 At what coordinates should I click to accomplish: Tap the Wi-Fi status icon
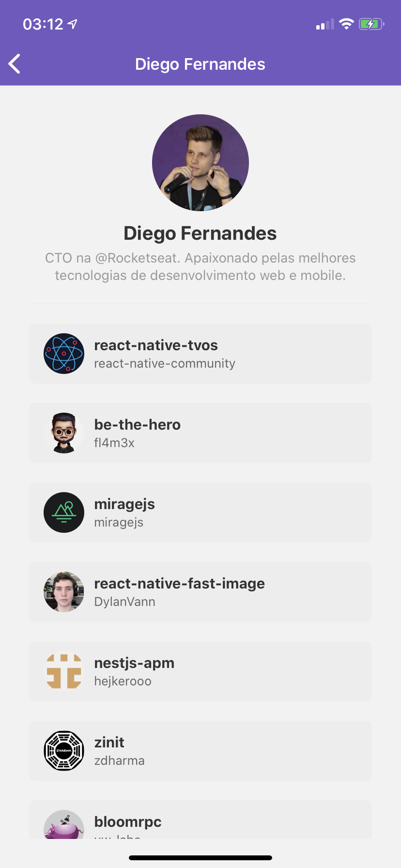[346, 24]
